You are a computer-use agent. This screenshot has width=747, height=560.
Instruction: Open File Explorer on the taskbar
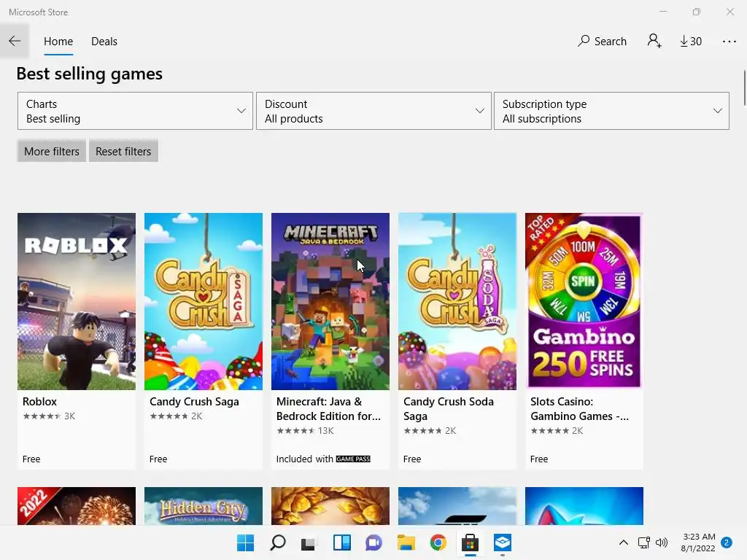(x=406, y=542)
